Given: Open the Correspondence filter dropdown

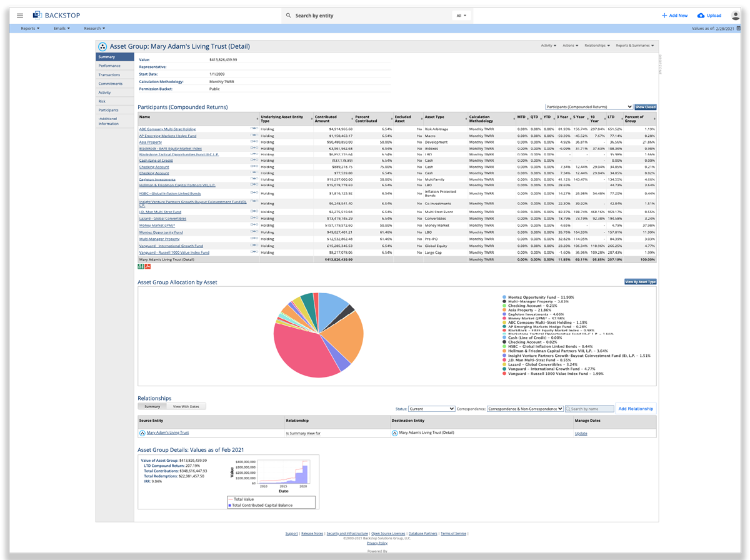Looking at the screenshot, I should click(x=525, y=409).
